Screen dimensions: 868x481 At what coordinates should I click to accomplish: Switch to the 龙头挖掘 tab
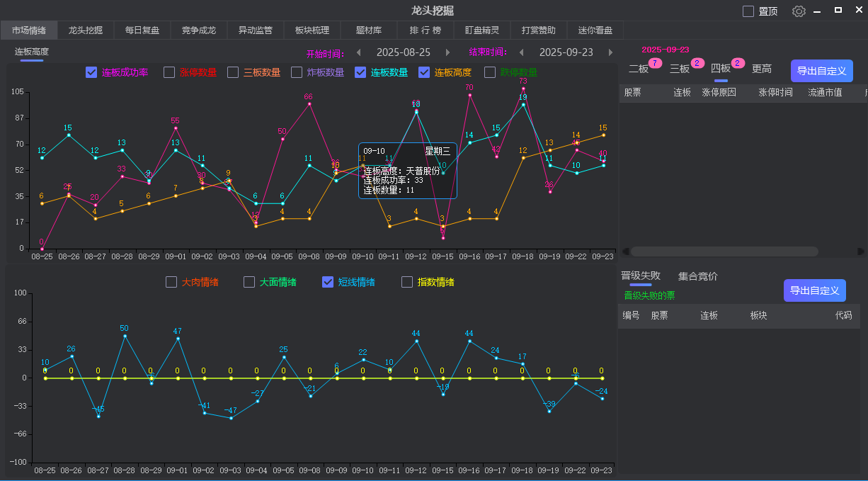tap(84, 30)
